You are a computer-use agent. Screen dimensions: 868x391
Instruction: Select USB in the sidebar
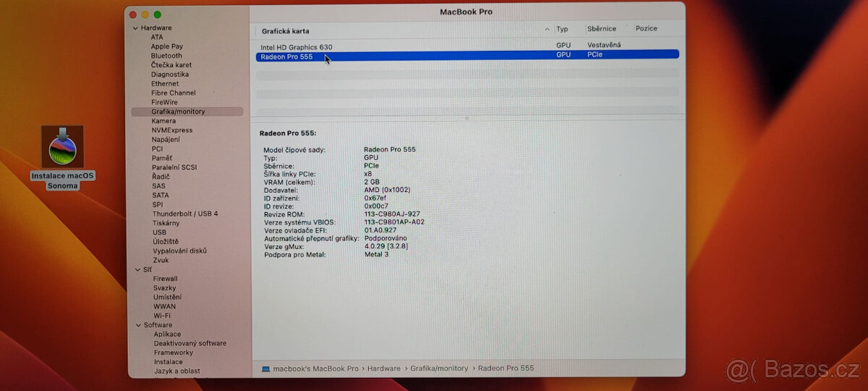coord(159,232)
